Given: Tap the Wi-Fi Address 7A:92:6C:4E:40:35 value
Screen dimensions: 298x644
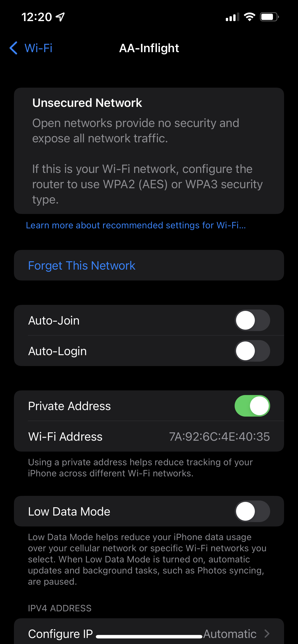Looking at the screenshot, I should point(219,437).
